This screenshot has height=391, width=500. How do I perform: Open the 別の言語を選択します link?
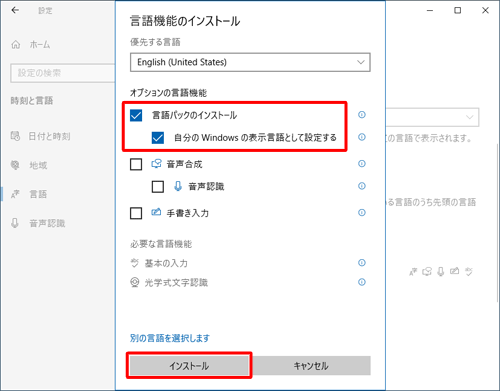pyautogui.click(x=170, y=338)
